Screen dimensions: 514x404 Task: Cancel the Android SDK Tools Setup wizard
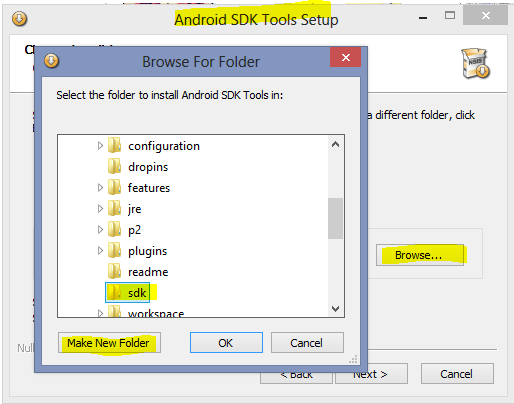click(x=457, y=374)
